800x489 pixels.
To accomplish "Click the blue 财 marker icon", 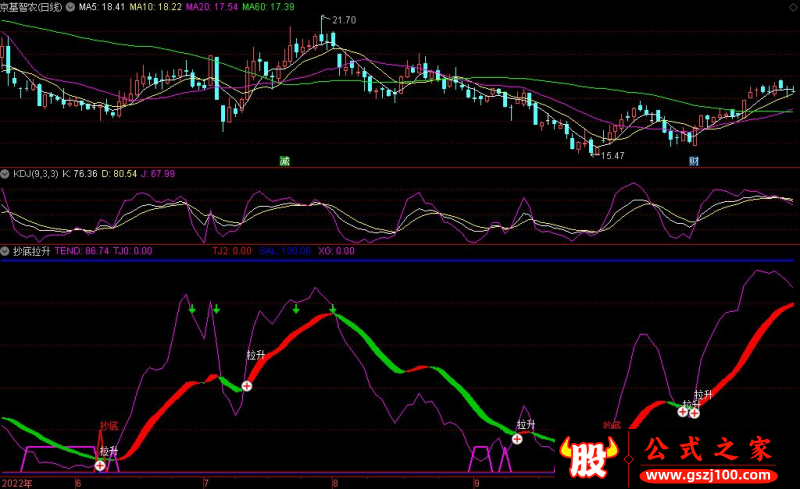I will (x=694, y=161).
